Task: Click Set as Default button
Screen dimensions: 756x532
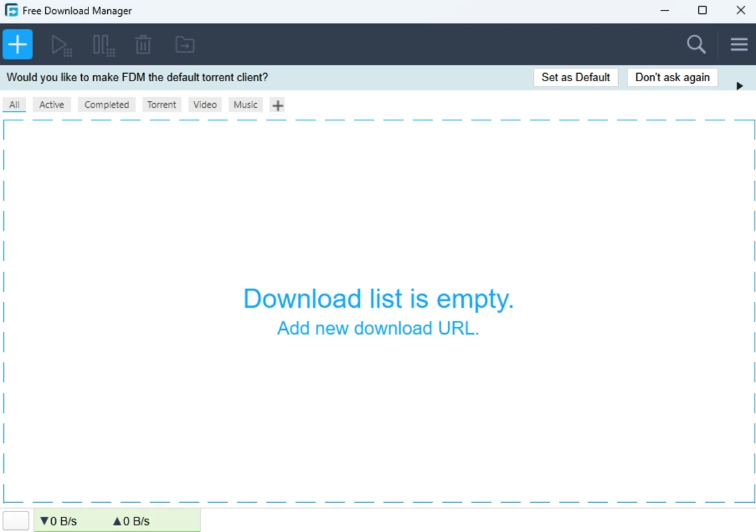Action: [x=576, y=77]
